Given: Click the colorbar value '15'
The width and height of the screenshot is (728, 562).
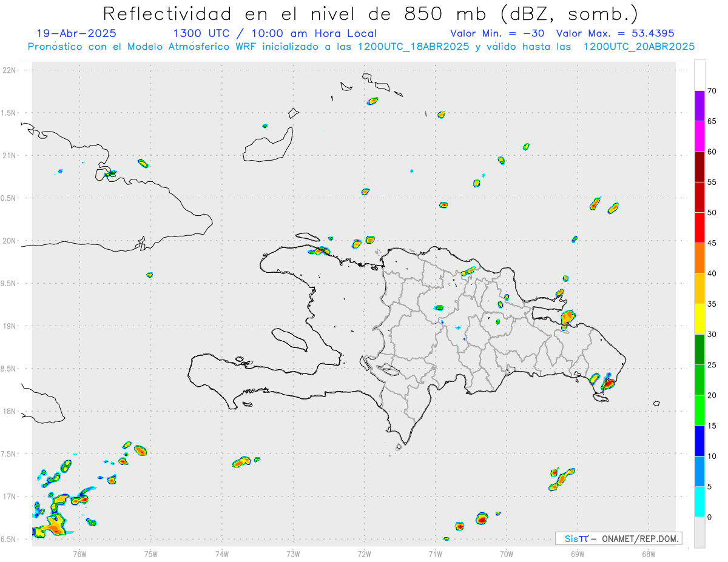Looking at the screenshot, I should click(712, 426).
